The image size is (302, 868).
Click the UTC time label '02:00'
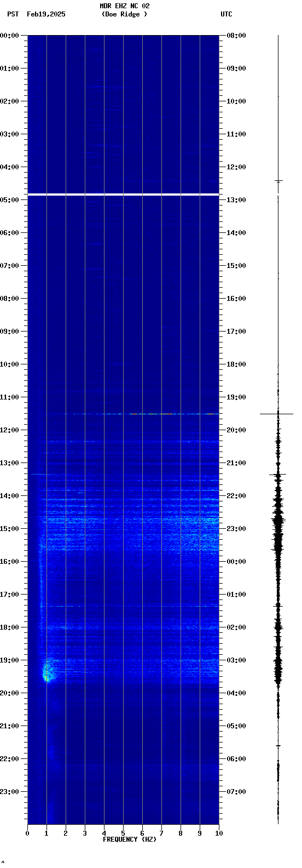[x=236, y=627]
